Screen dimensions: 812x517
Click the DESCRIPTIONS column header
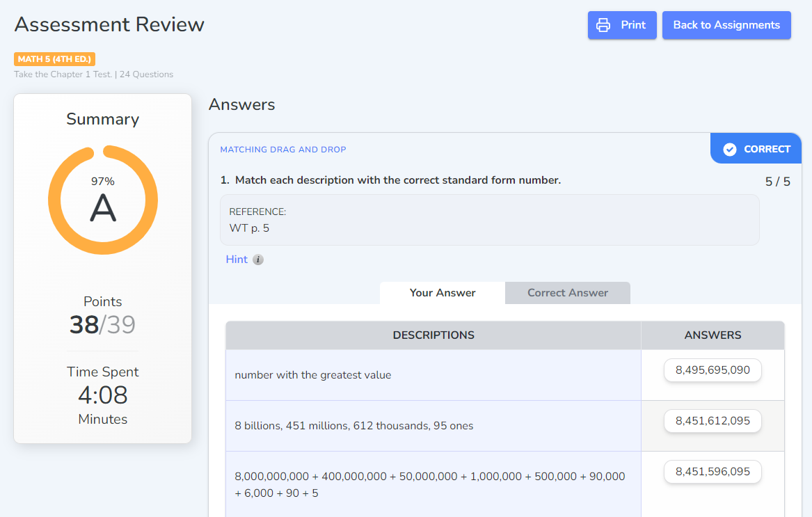[x=433, y=335]
